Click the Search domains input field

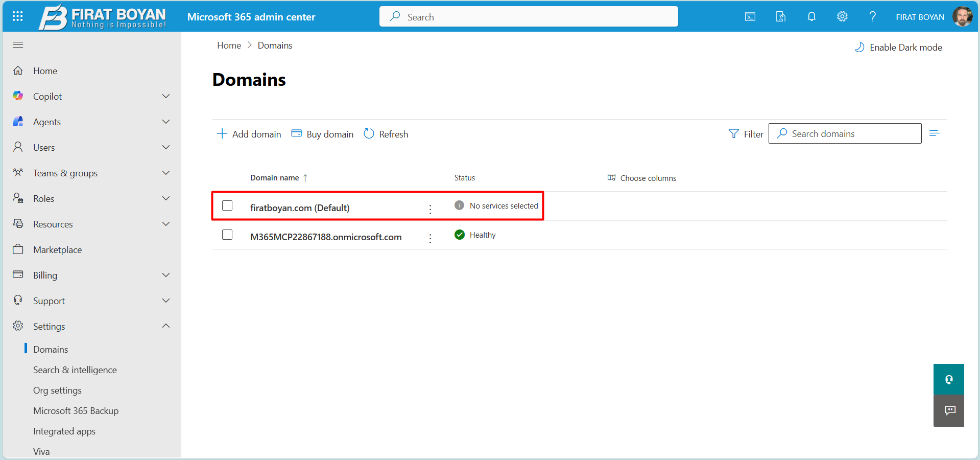point(845,133)
